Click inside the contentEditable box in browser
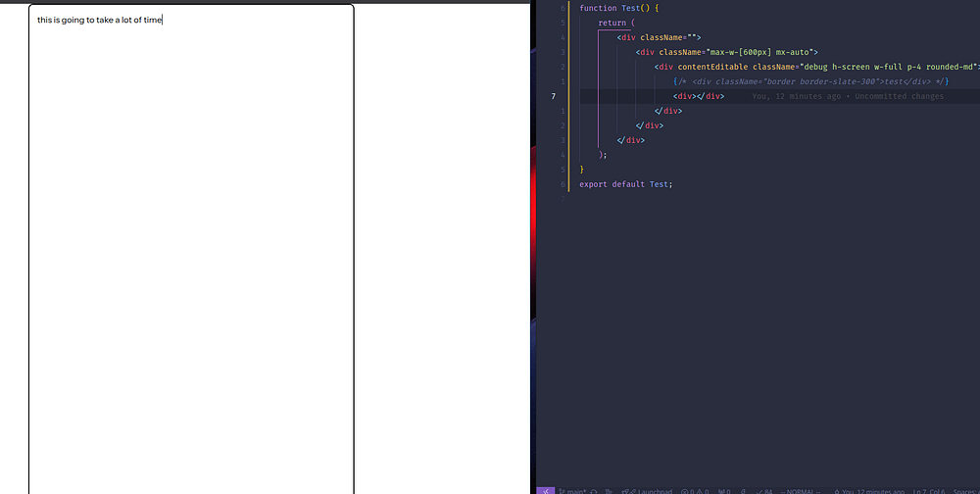 point(191,250)
